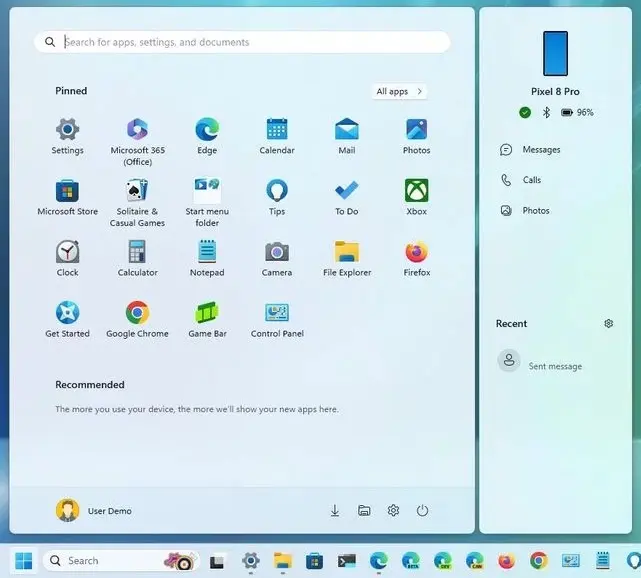Open the Sent message recent item
Screen dimensions: 641x578
554,366
